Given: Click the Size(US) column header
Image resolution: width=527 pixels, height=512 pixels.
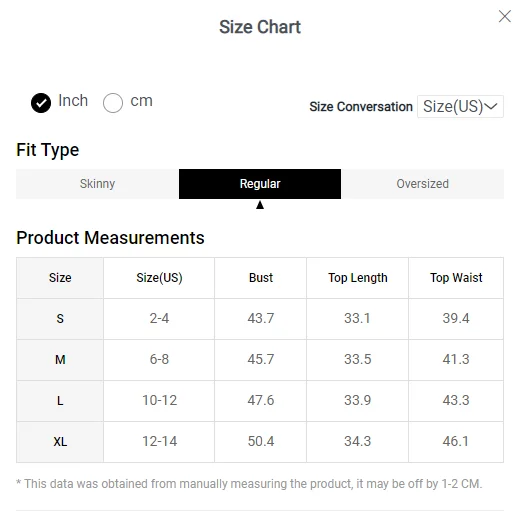Looking at the screenshot, I should point(159,278).
